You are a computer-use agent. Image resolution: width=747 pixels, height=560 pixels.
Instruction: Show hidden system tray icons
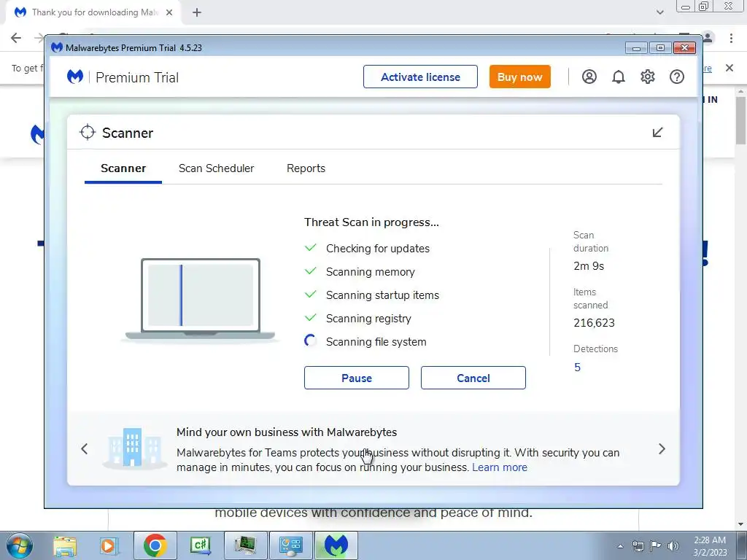click(620, 546)
